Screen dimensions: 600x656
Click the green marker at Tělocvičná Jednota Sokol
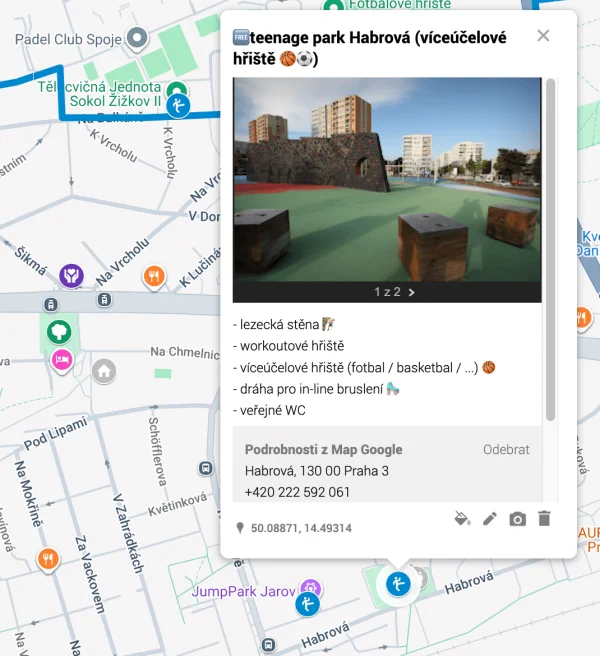tap(176, 89)
